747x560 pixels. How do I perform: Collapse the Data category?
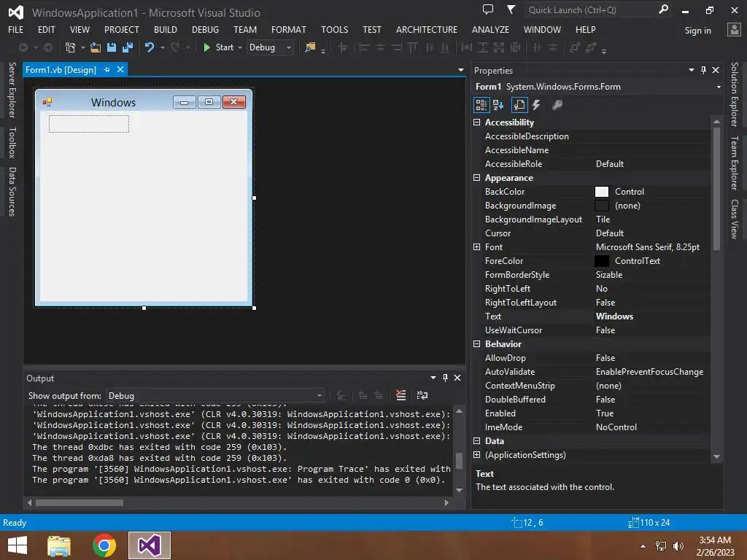pyautogui.click(x=476, y=441)
